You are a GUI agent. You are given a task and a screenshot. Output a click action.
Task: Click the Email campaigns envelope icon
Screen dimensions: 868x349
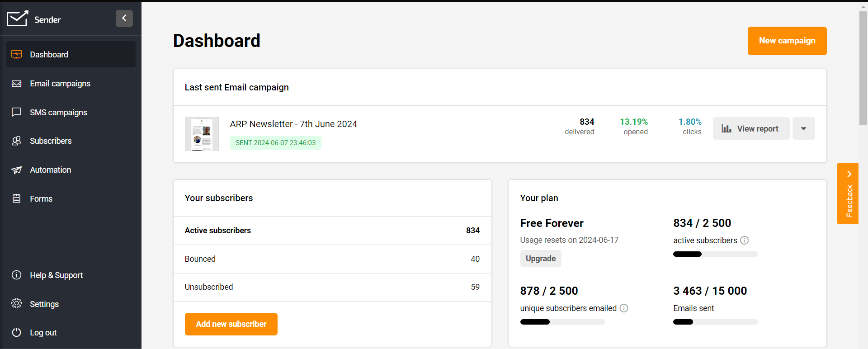click(17, 84)
